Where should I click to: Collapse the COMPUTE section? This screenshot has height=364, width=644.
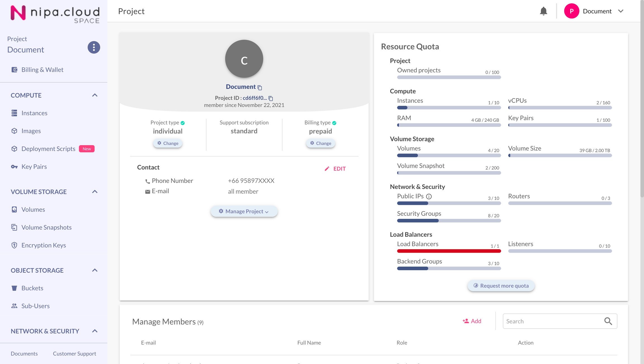point(95,95)
